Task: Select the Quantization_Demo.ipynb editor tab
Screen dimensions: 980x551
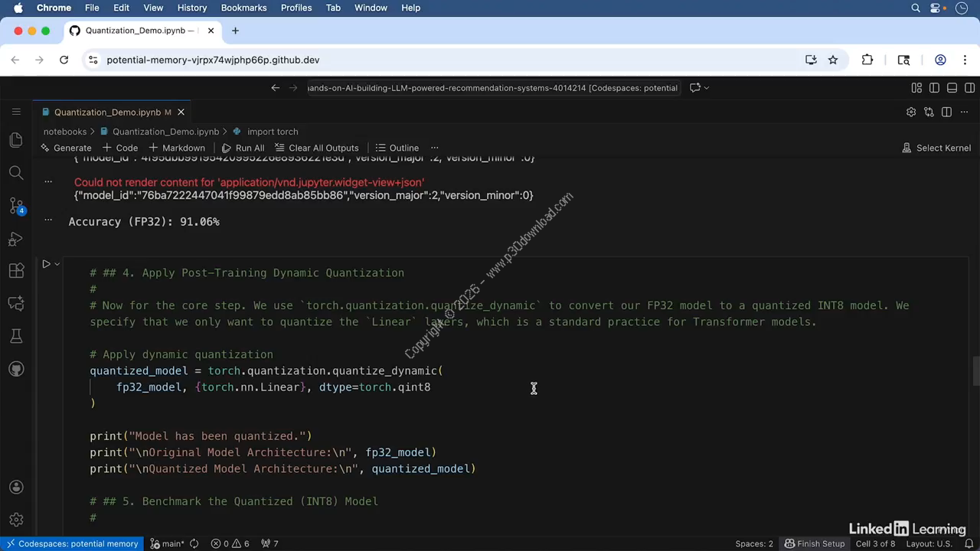Action: tap(107, 112)
